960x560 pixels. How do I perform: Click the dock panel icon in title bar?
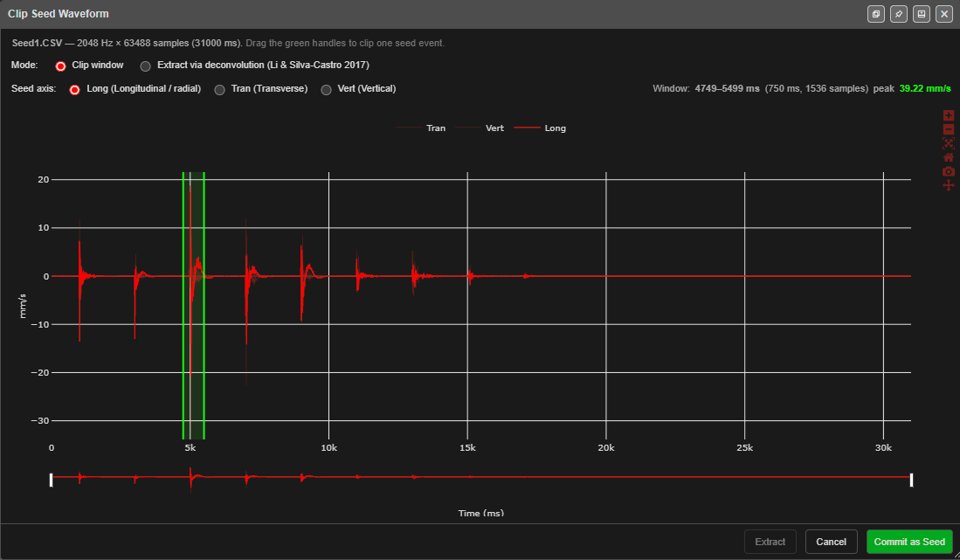pos(922,13)
